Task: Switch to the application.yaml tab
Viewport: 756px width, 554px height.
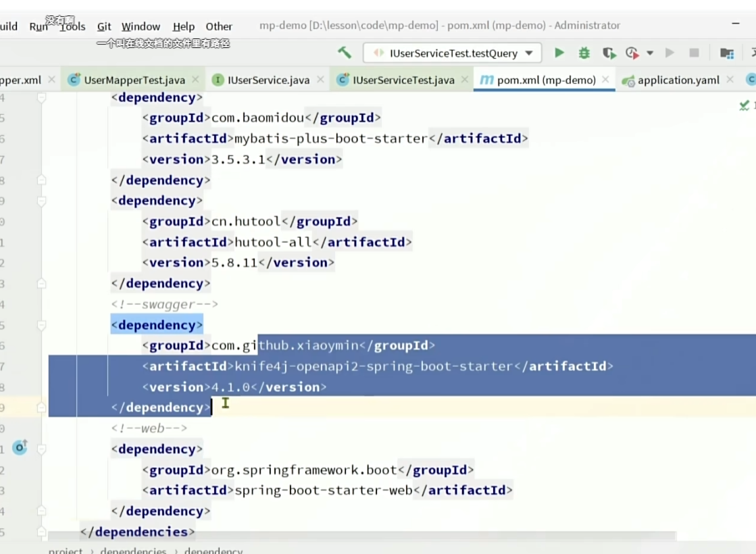Action: click(678, 80)
